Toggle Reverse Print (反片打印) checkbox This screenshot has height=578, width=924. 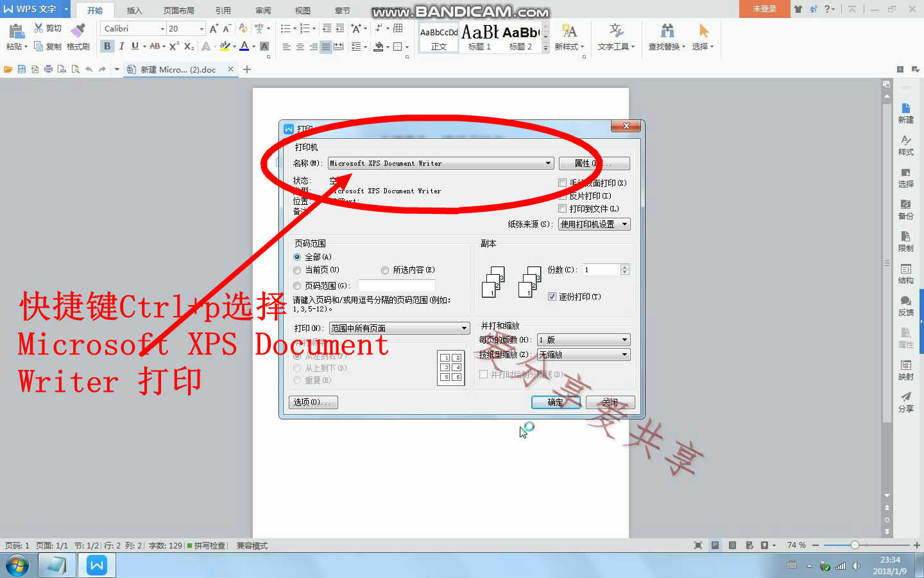[x=563, y=196]
